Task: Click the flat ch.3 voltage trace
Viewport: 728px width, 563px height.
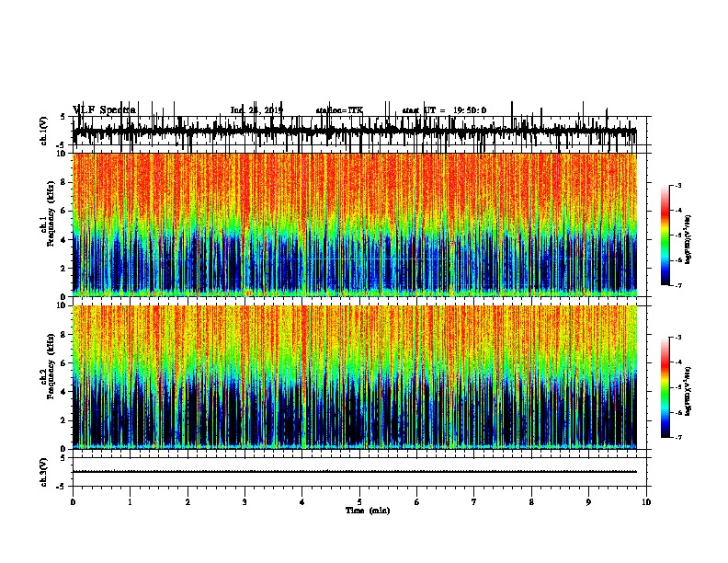Action: point(355,472)
